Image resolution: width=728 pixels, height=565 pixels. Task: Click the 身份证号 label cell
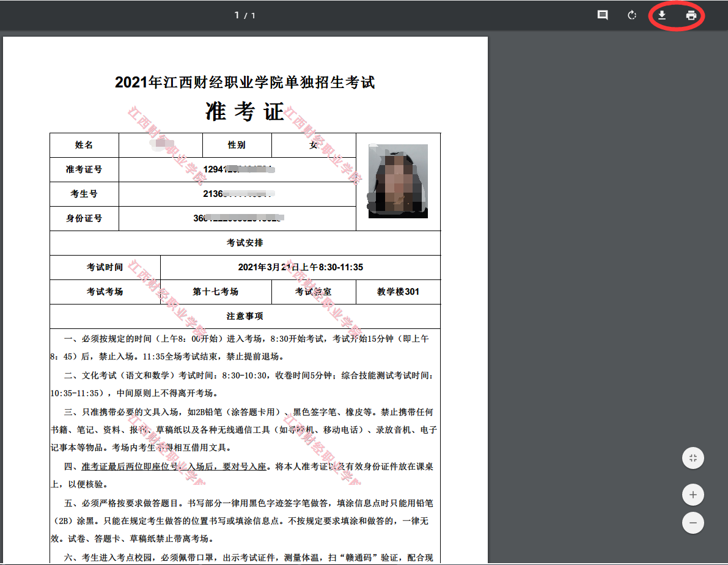84,218
